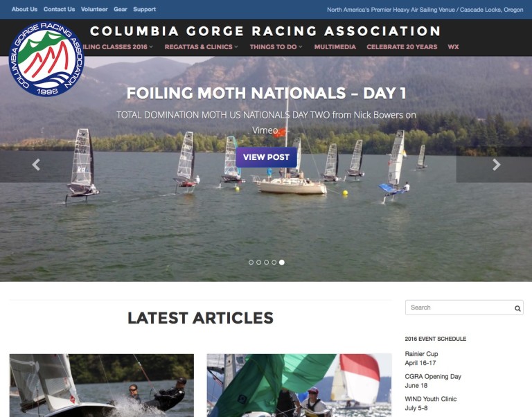The image size is (532, 417).
Task: Select the first carousel dot
Action: tap(251, 263)
